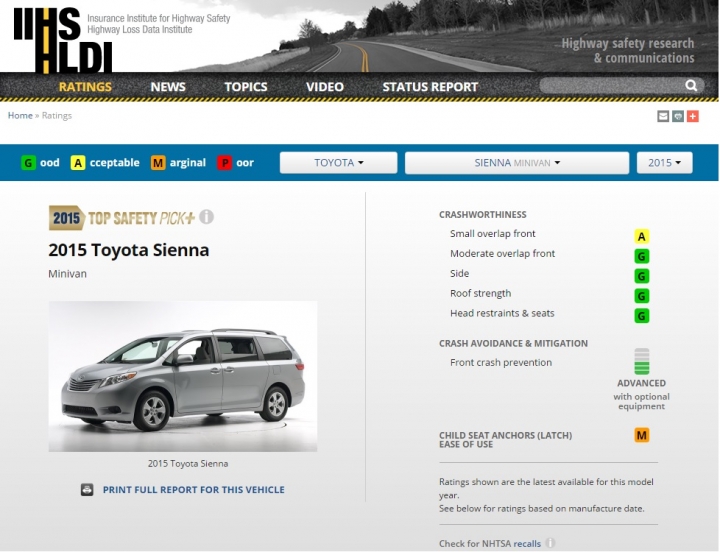Click the email page envelope icon
The width and height of the screenshot is (720, 552).
click(663, 116)
